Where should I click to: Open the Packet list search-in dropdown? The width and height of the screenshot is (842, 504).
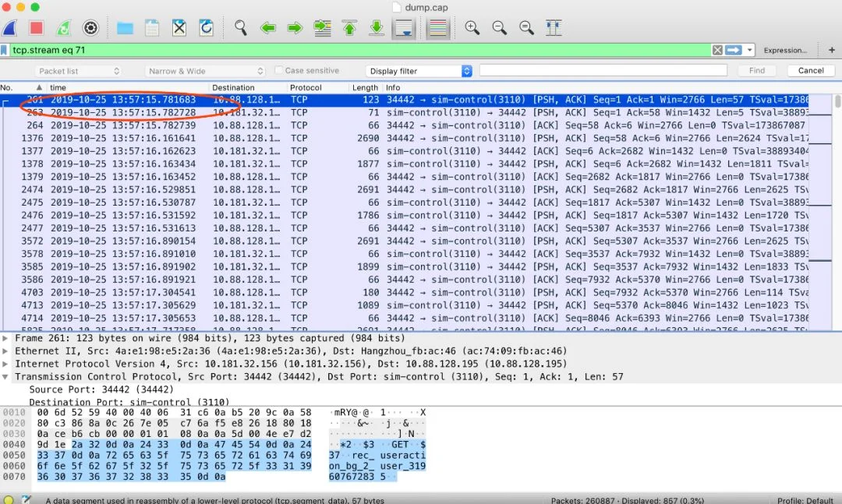tap(79, 71)
